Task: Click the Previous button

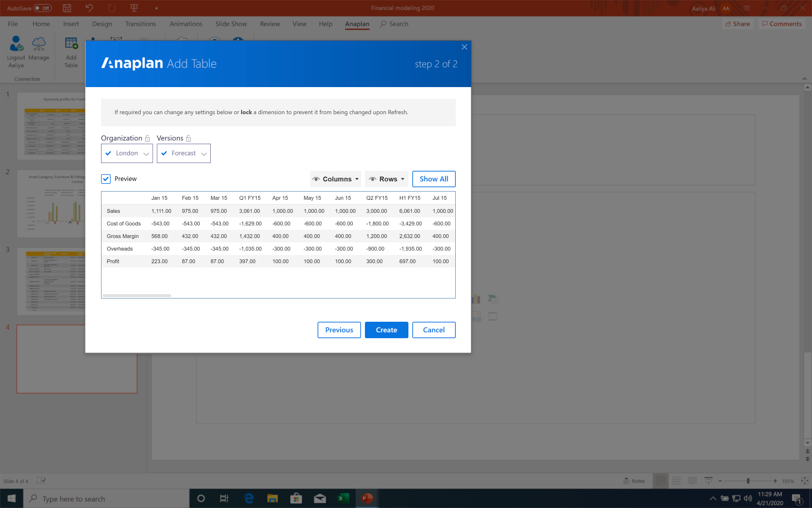Action: (x=339, y=330)
